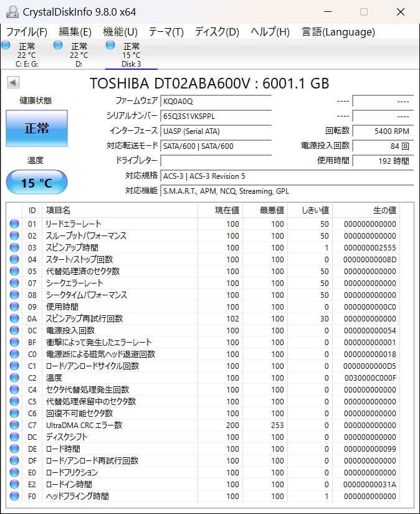Open the ディスク(D) menu

pyautogui.click(x=217, y=32)
